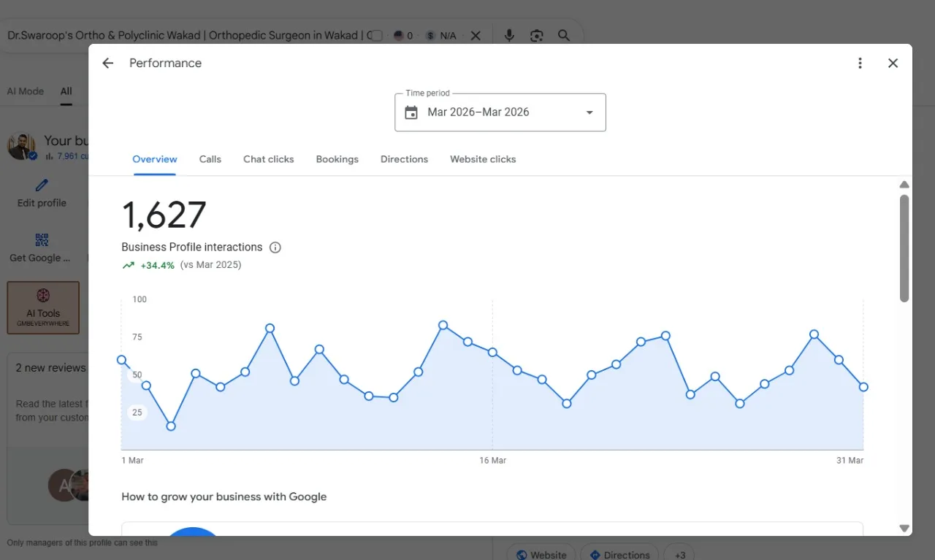Click the dollar N/A indicator in search bar

(440, 36)
